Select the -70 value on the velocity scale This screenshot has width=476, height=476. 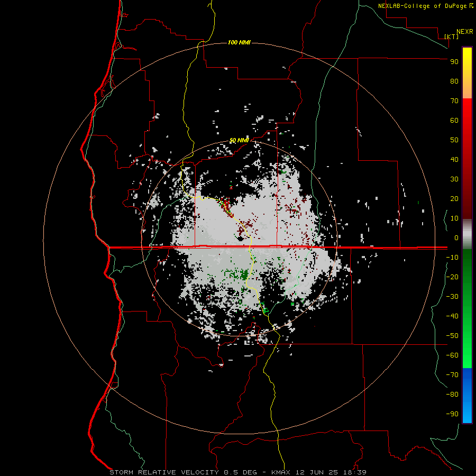452,374
